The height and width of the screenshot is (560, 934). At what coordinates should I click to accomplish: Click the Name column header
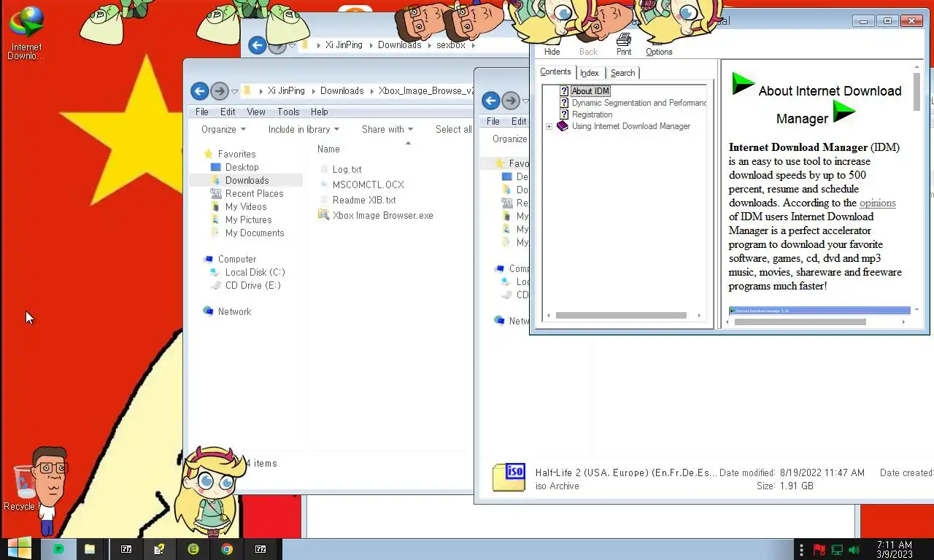328,149
